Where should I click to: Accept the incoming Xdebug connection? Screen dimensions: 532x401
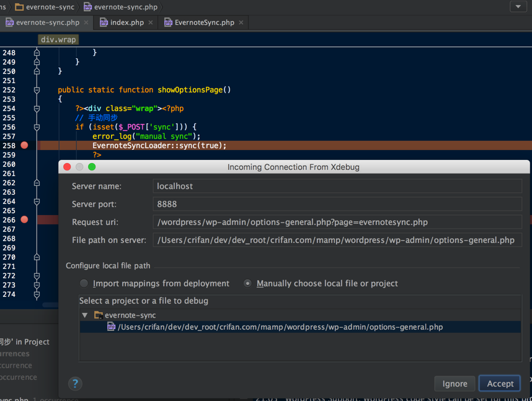point(500,384)
